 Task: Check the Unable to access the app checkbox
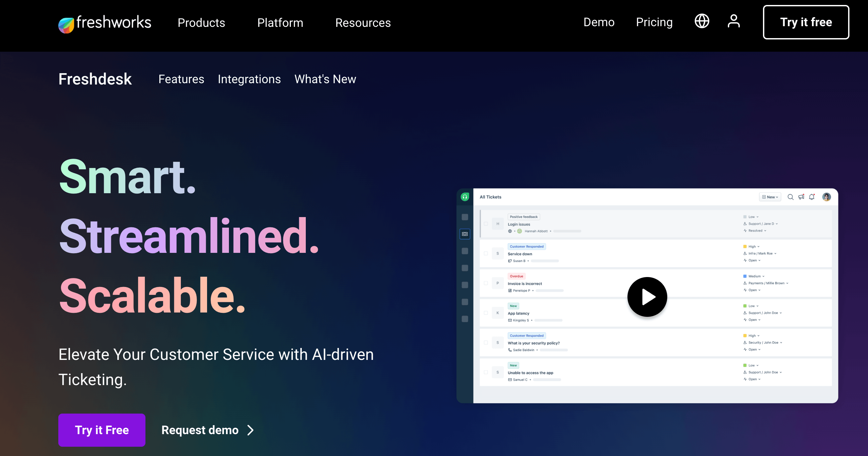coord(486,372)
